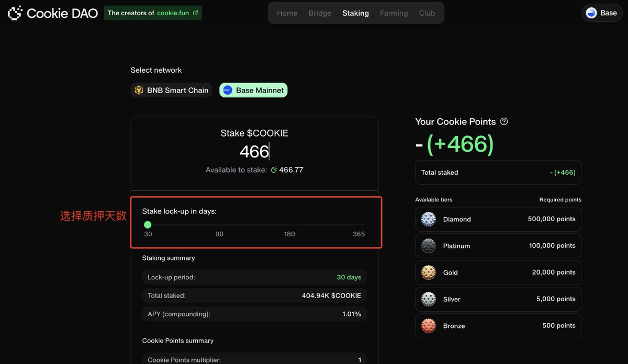Select the Base Mainnet network

(253, 90)
